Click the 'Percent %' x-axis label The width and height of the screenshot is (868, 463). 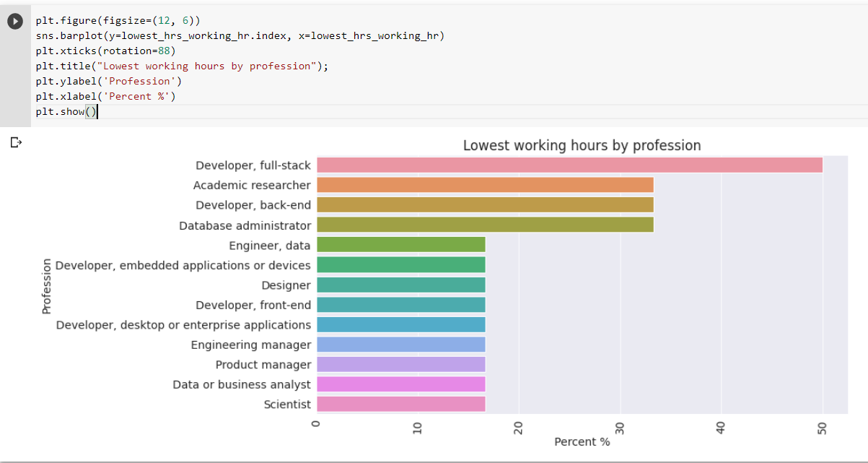point(582,441)
